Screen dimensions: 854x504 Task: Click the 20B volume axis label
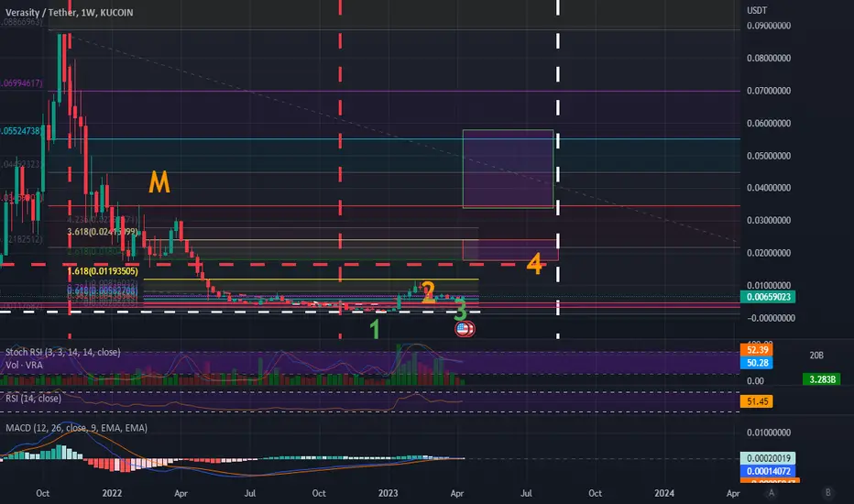[816, 356]
